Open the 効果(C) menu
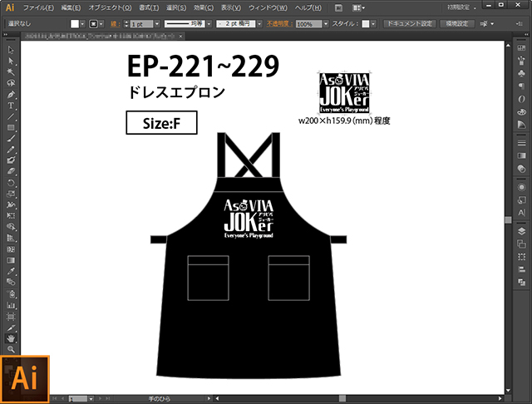Image resolution: width=532 pixels, height=404 pixels. (x=203, y=7)
